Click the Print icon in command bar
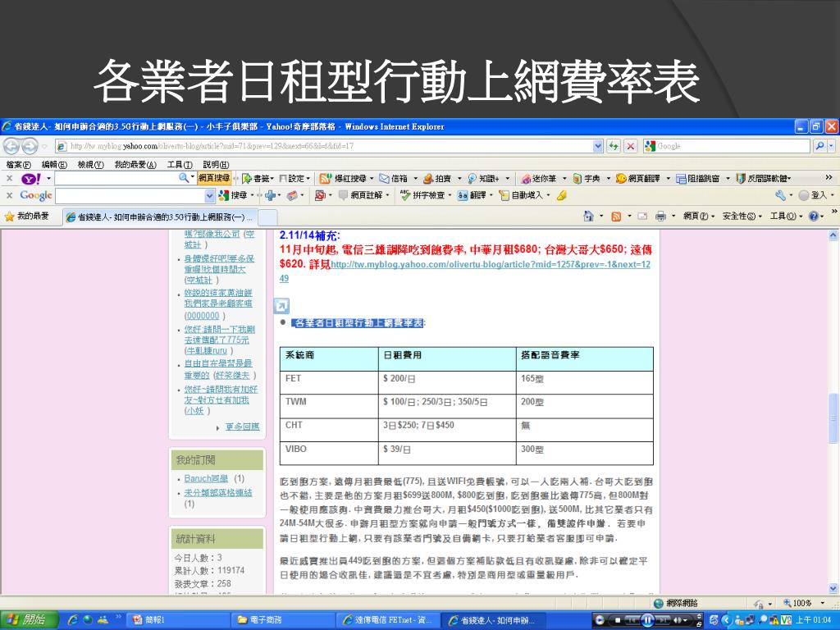This screenshot has width=840, height=630. coord(660,217)
